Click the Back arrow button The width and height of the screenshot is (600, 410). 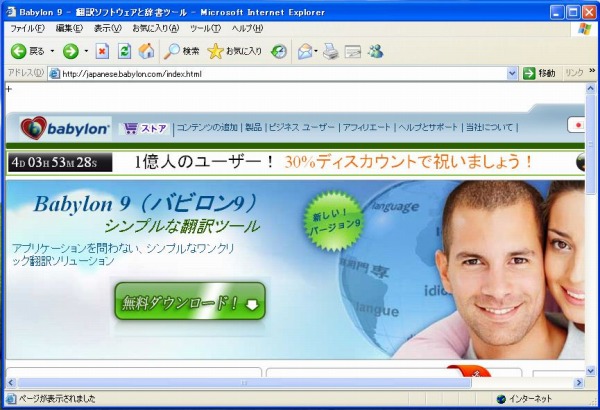tap(19, 51)
